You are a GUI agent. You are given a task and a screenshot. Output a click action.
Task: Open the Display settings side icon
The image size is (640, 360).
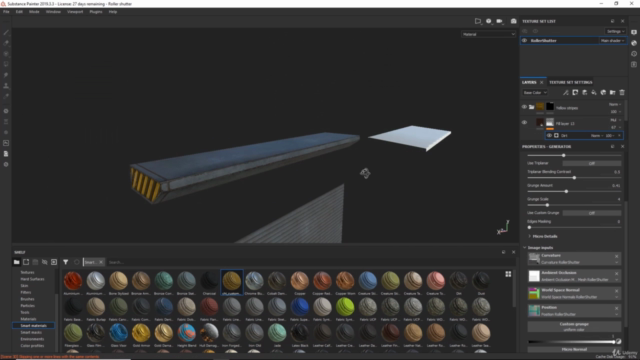tap(634, 32)
